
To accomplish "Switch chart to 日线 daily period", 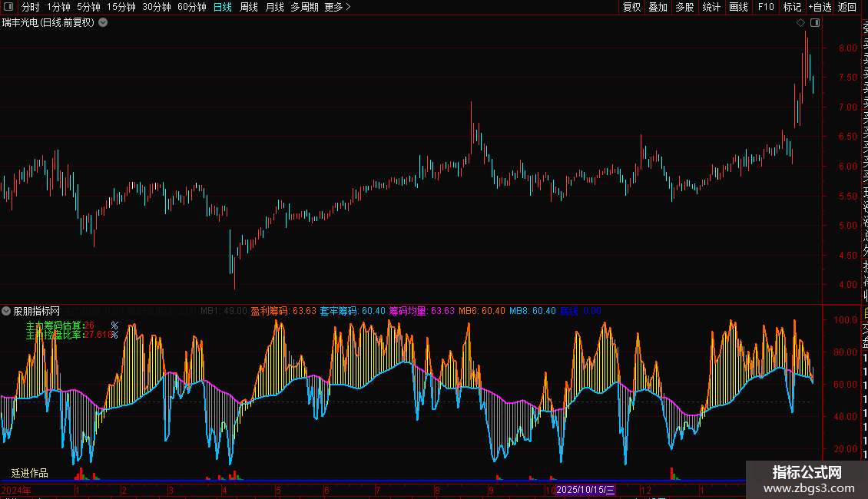I will pyautogui.click(x=223, y=7).
